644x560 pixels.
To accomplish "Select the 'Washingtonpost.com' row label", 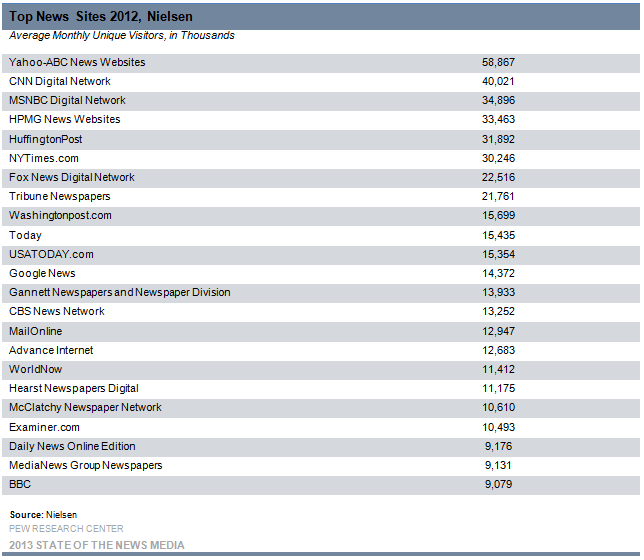I will [x=60, y=215].
